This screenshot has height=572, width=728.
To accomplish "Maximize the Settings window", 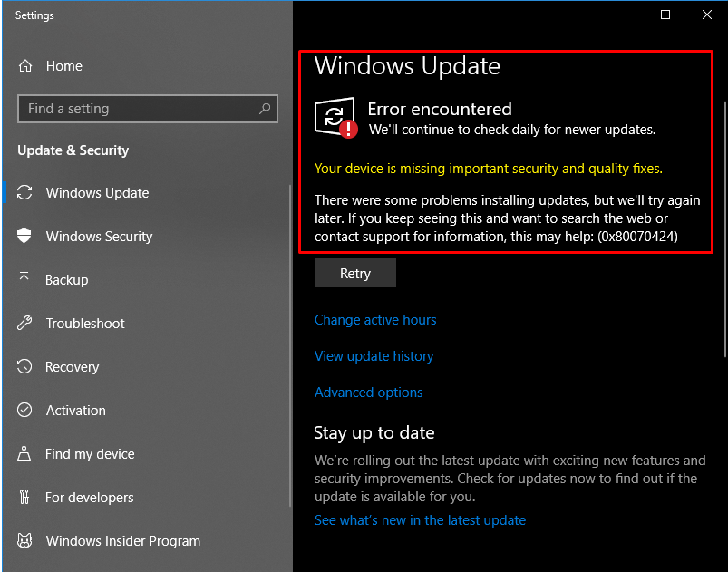I will coord(665,15).
